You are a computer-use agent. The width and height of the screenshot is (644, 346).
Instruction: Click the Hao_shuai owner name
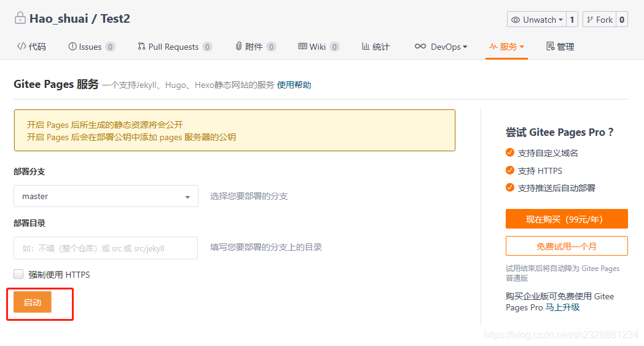click(x=59, y=18)
